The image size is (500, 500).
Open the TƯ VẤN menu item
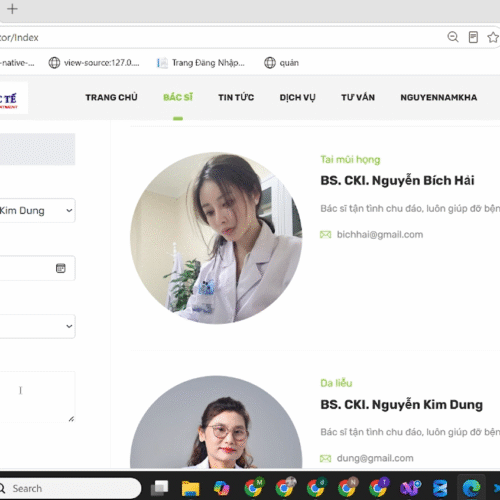(358, 97)
